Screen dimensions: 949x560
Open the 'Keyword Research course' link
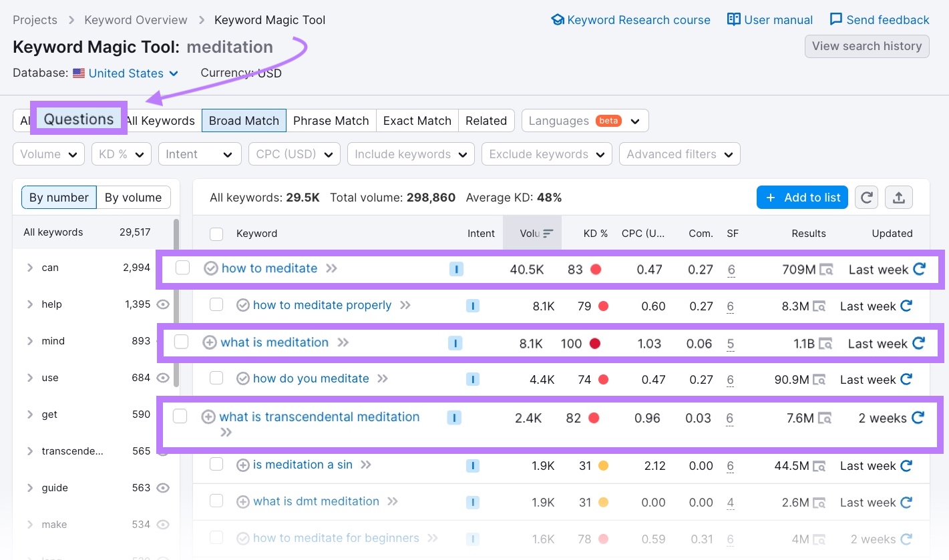point(630,20)
